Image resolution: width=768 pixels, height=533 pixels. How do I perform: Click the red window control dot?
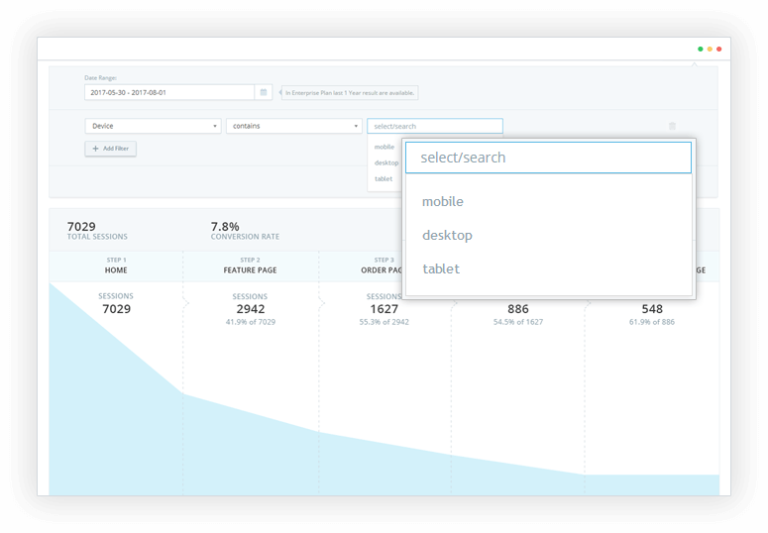[x=719, y=49]
